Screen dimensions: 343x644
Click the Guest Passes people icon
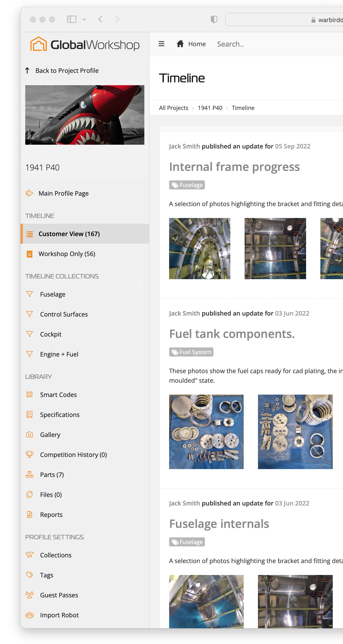(30, 595)
